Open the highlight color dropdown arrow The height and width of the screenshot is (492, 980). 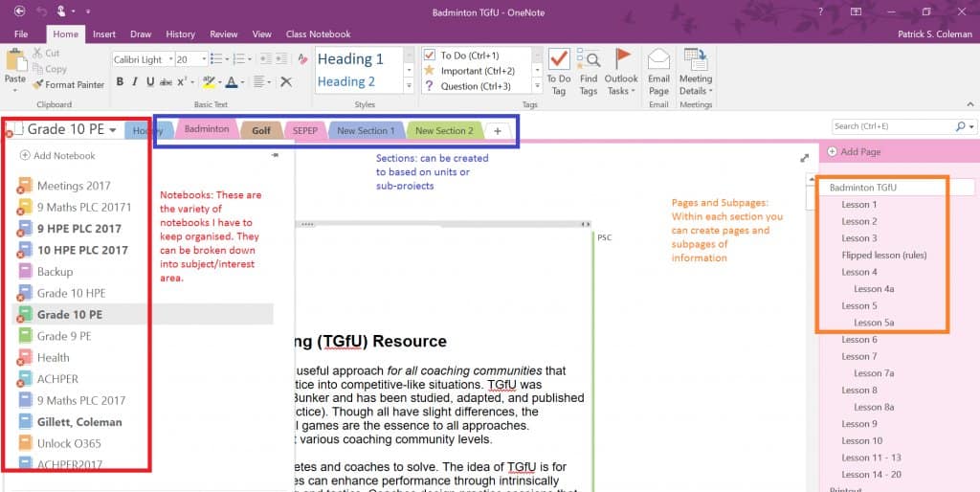coord(219,82)
